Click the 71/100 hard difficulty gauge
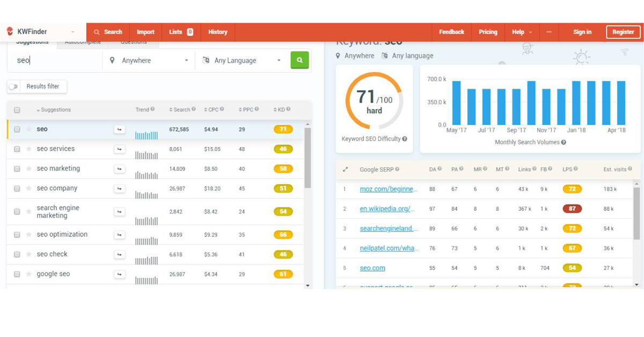Image resolution: width=644 pixels, height=337 pixels. coord(374,101)
